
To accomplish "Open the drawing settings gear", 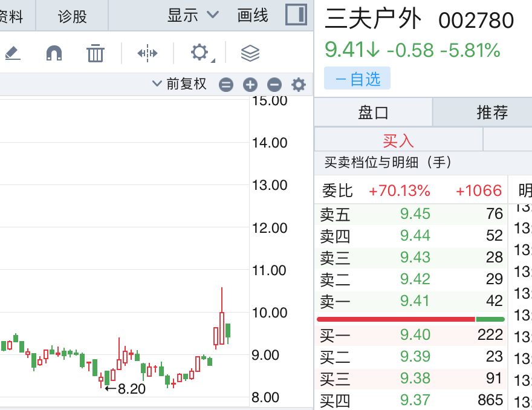I will (200, 53).
